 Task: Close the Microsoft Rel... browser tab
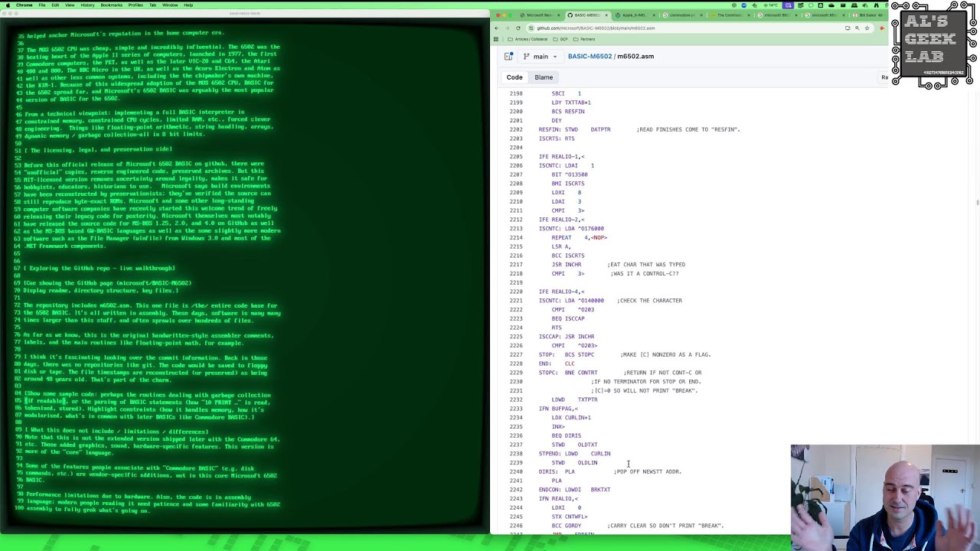click(x=558, y=15)
